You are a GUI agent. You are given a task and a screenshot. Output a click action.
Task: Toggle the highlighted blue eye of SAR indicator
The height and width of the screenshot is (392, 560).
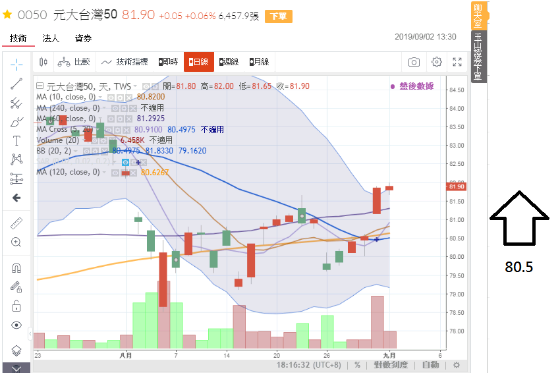(x=125, y=163)
